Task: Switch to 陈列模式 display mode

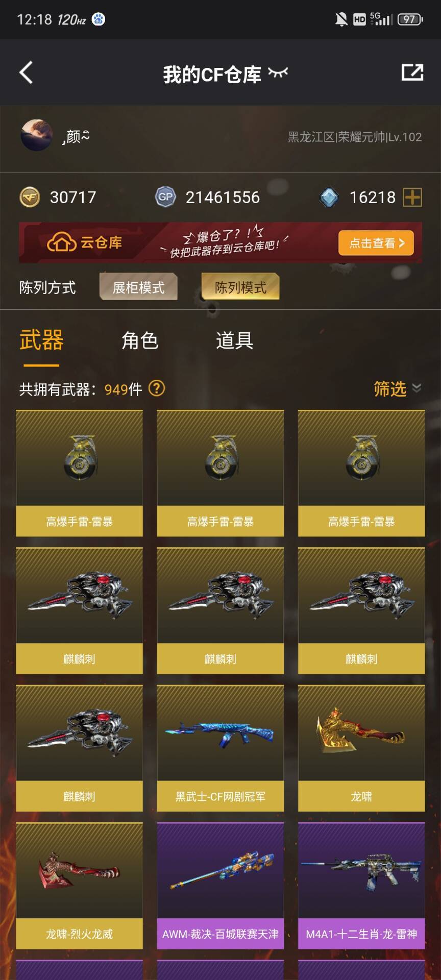Action: coord(240,287)
